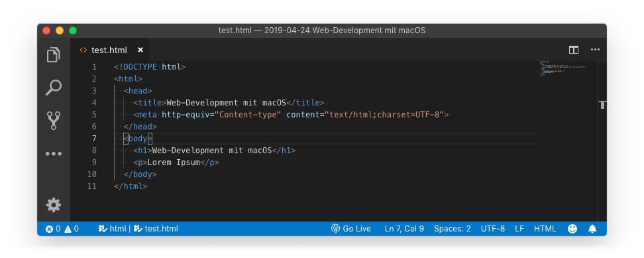Change language mode HTML
This screenshot has height=258, width=644.
click(x=545, y=229)
